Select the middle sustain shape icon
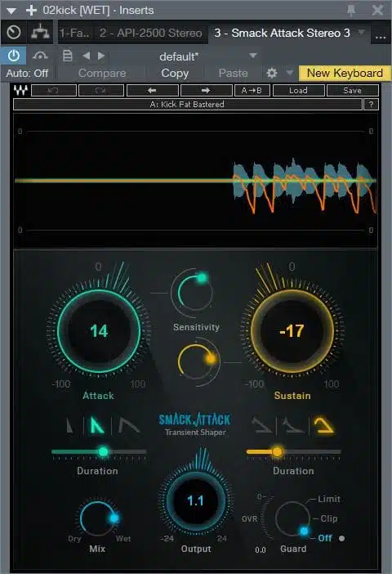 point(293,426)
